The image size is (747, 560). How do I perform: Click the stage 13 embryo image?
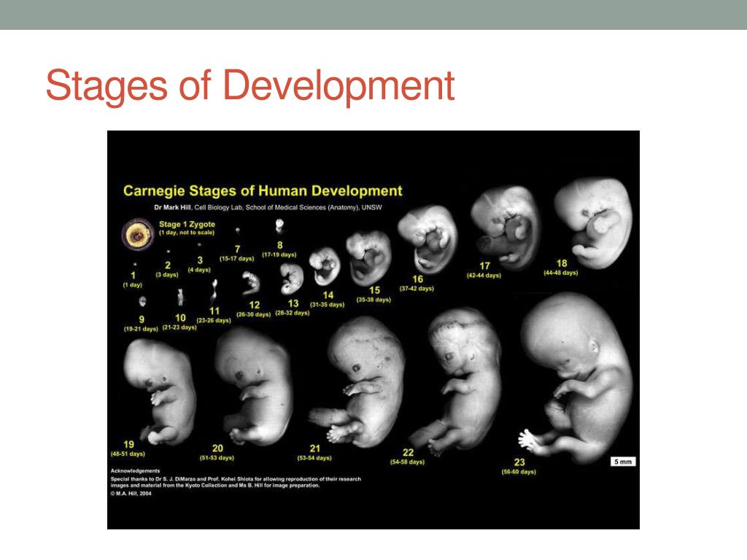[x=292, y=279]
